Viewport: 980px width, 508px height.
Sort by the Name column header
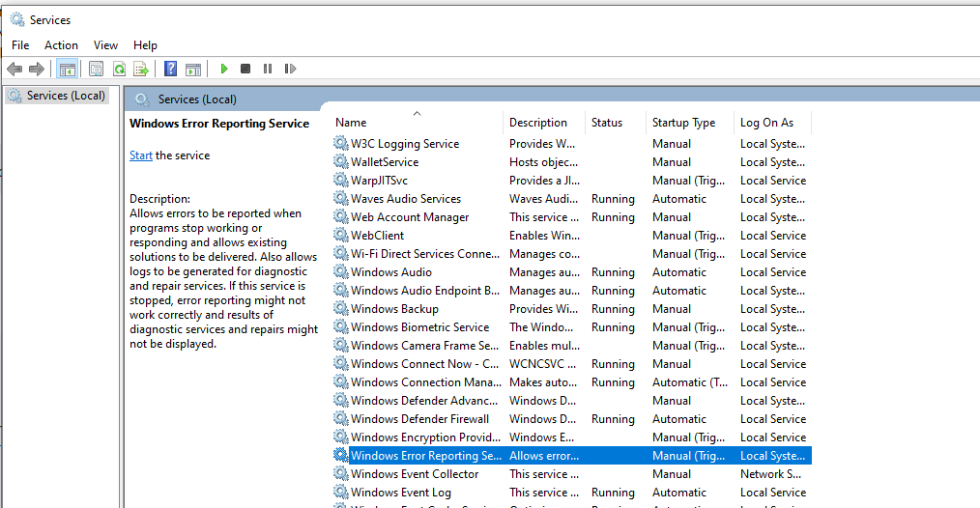(351, 123)
